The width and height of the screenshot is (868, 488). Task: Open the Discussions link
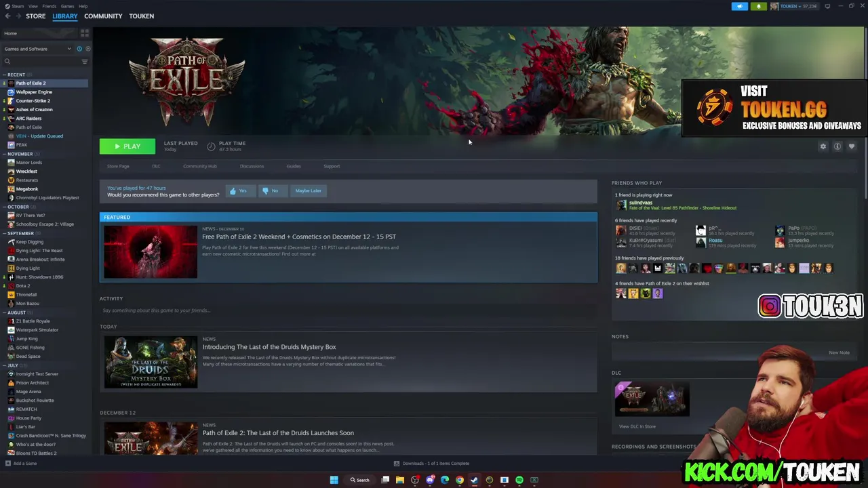[x=252, y=166]
